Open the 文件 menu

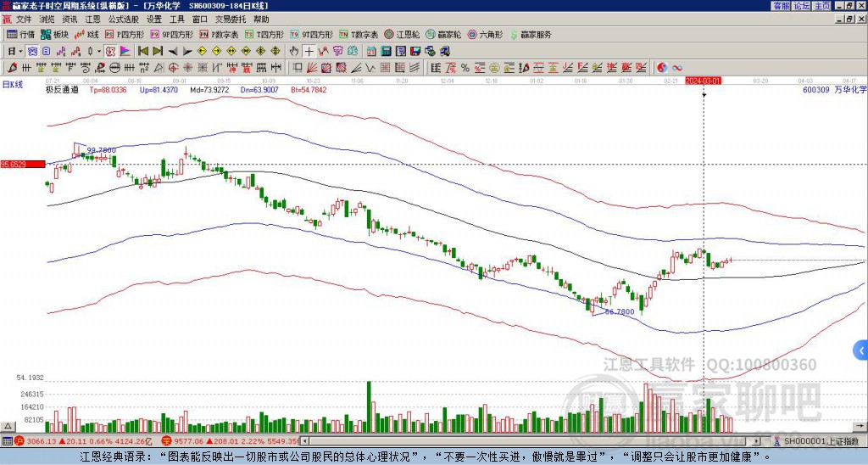[24, 20]
